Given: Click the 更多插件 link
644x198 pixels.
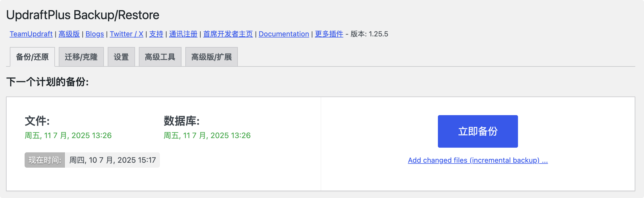Looking at the screenshot, I should [329, 34].
